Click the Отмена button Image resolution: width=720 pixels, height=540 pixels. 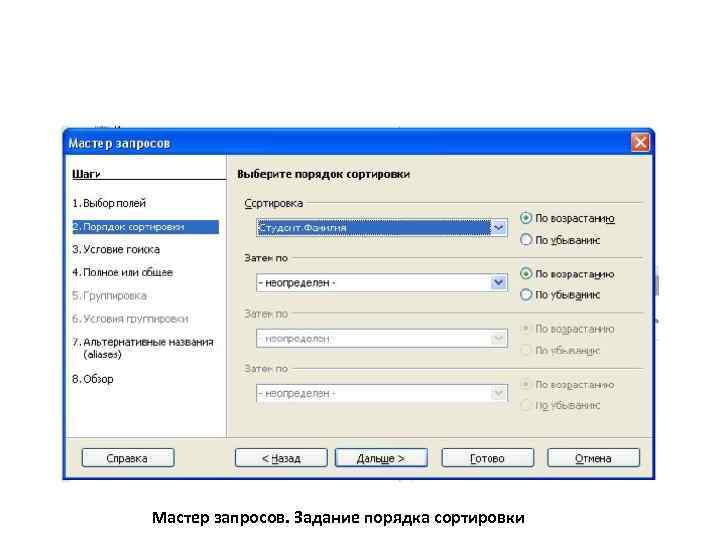(x=593, y=458)
